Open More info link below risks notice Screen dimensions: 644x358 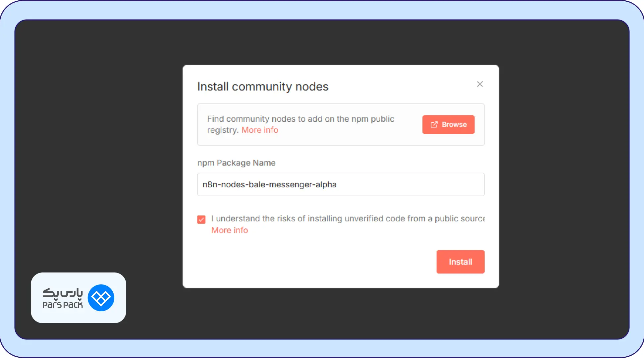click(x=230, y=230)
